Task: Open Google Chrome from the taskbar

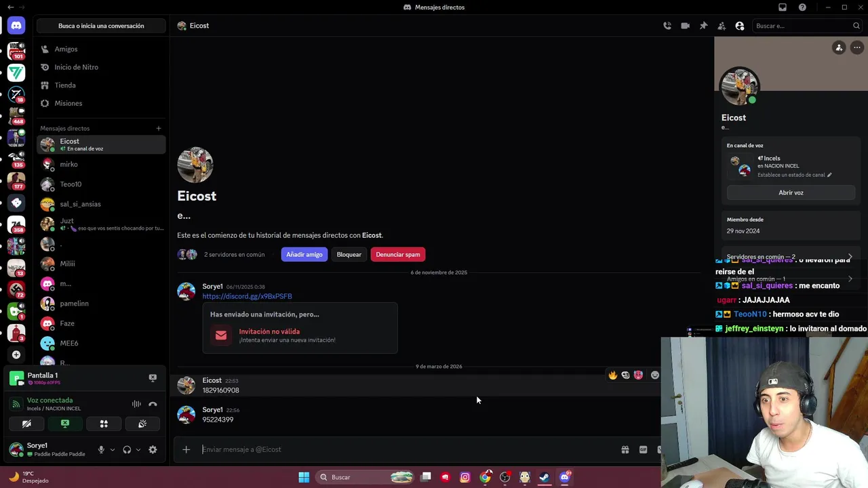Action: click(x=485, y=477)
